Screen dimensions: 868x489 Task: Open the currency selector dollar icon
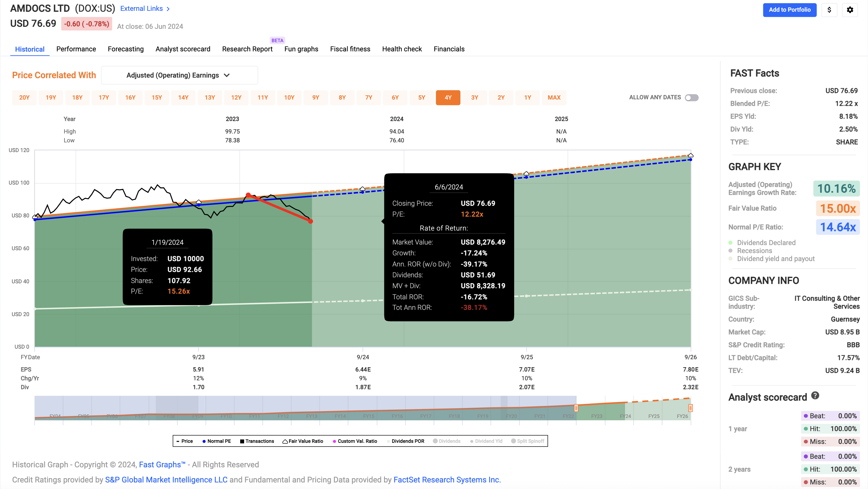pos(829,10)
